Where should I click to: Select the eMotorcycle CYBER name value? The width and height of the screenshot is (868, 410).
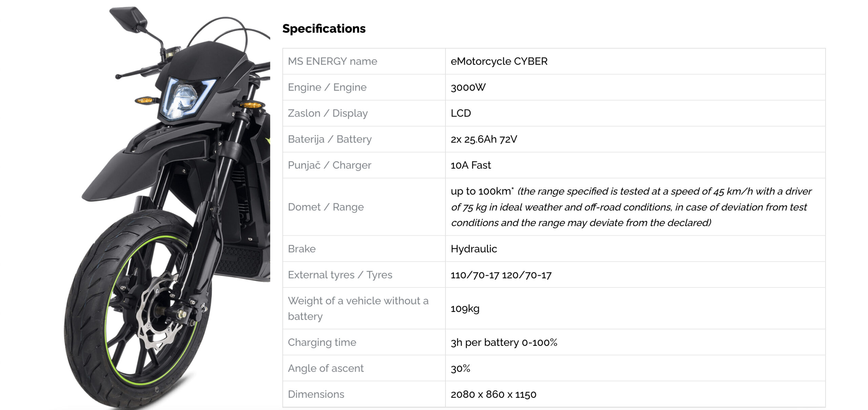click(499, 61)
